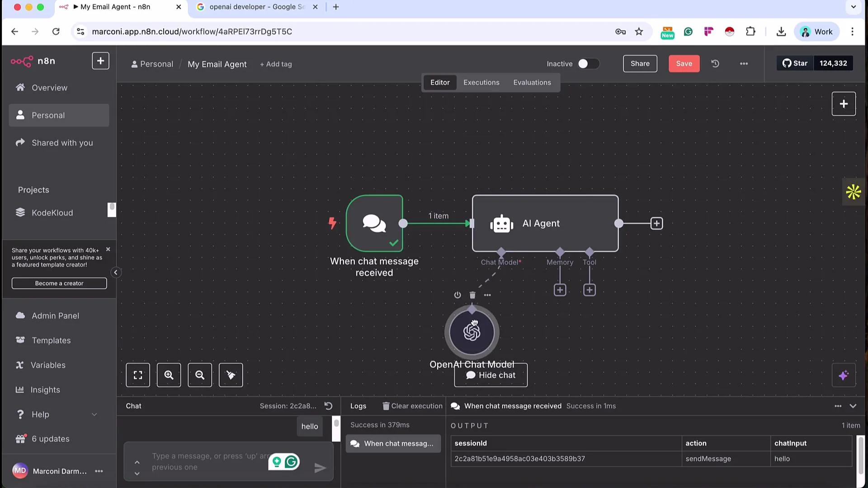Open the workflow history icon

pos(715,64)
